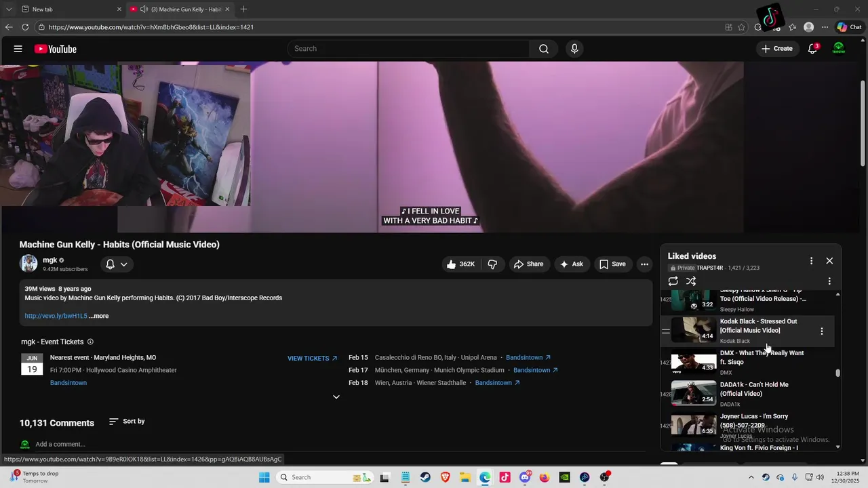Expand more event tickets chevron
This screenshot has height=488, width=868.
tap(336, 397)
